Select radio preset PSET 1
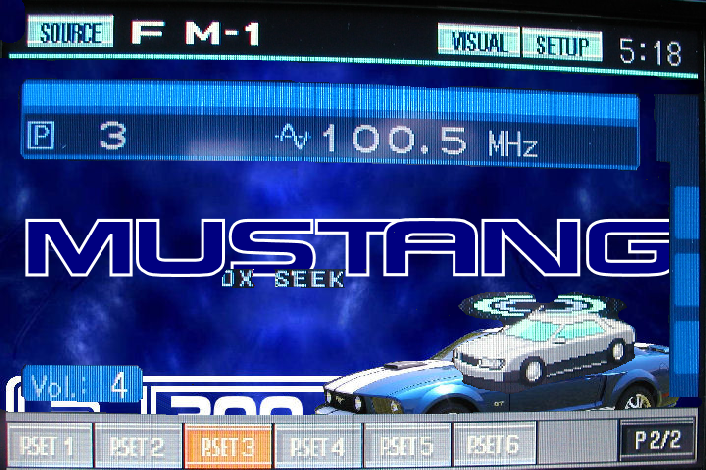The width and height of the screenshot is (706, 470). 50,444
